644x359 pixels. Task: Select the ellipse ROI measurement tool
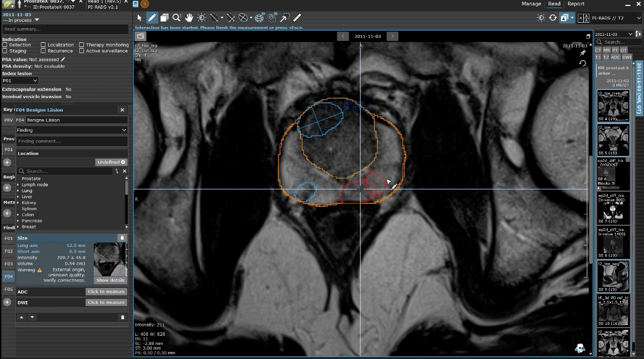click(x=243, y=18)
